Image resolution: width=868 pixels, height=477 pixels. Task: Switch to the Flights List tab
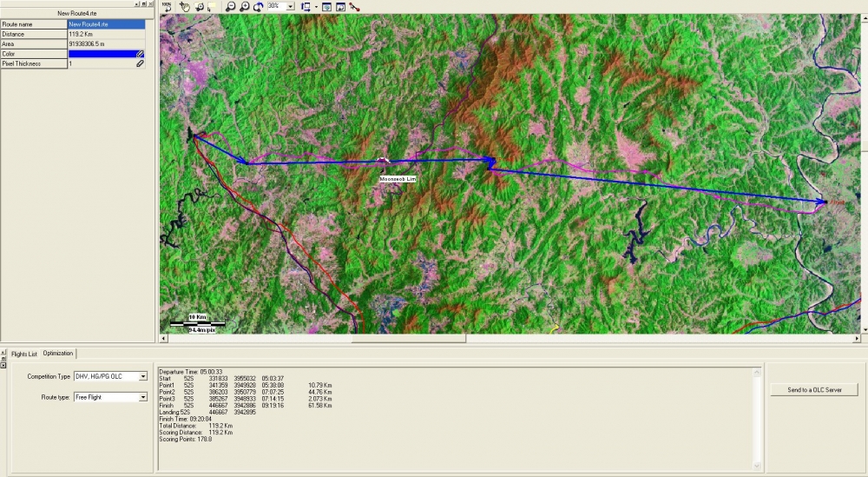click(x=23, y=354)
